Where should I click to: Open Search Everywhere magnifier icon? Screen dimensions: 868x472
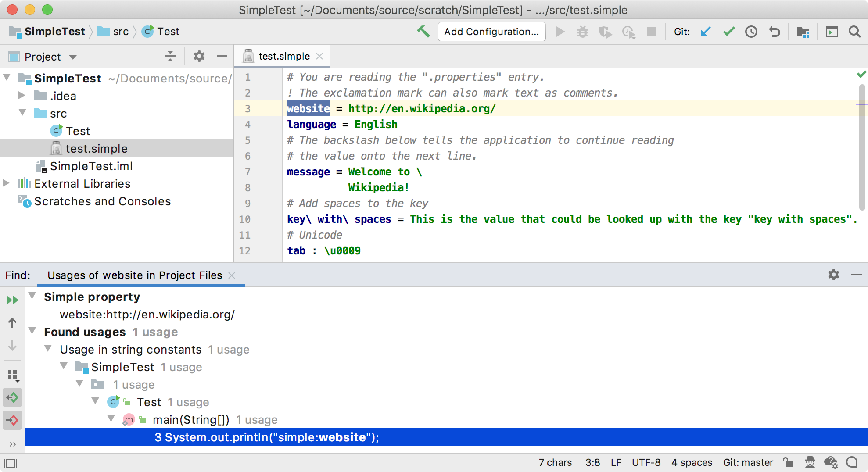(x=854, y=32)
